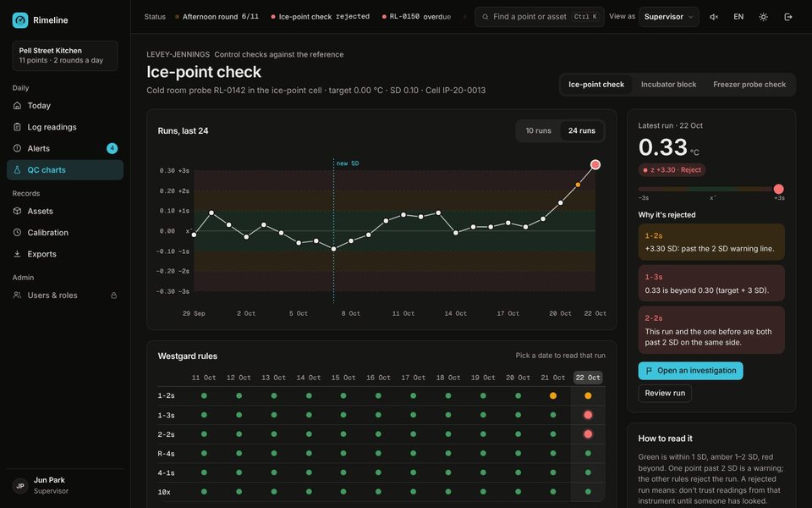Click the 4-1s rule row label

coord(167,472)
